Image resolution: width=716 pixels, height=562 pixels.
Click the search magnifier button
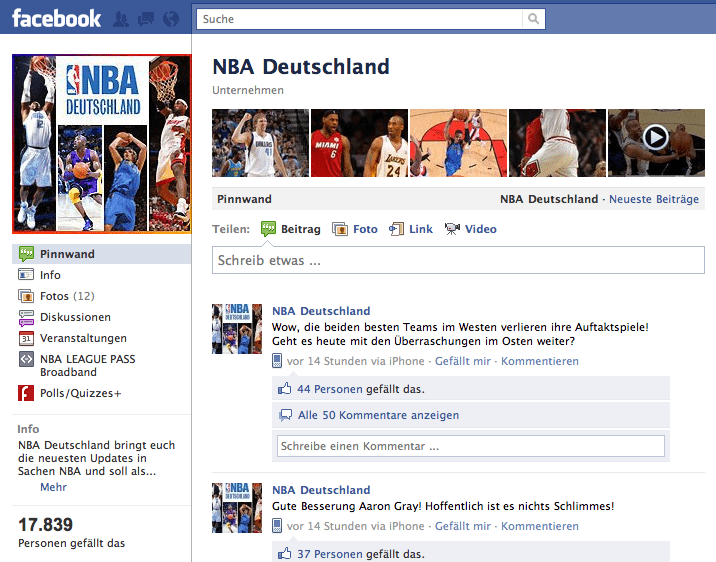(x=533, y=19)
